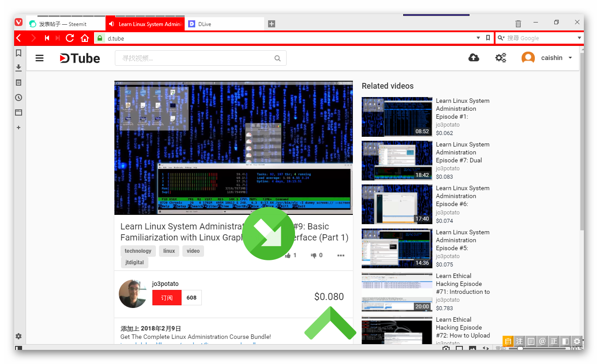Capture page with status bar camera

click(x=446, y=349)
